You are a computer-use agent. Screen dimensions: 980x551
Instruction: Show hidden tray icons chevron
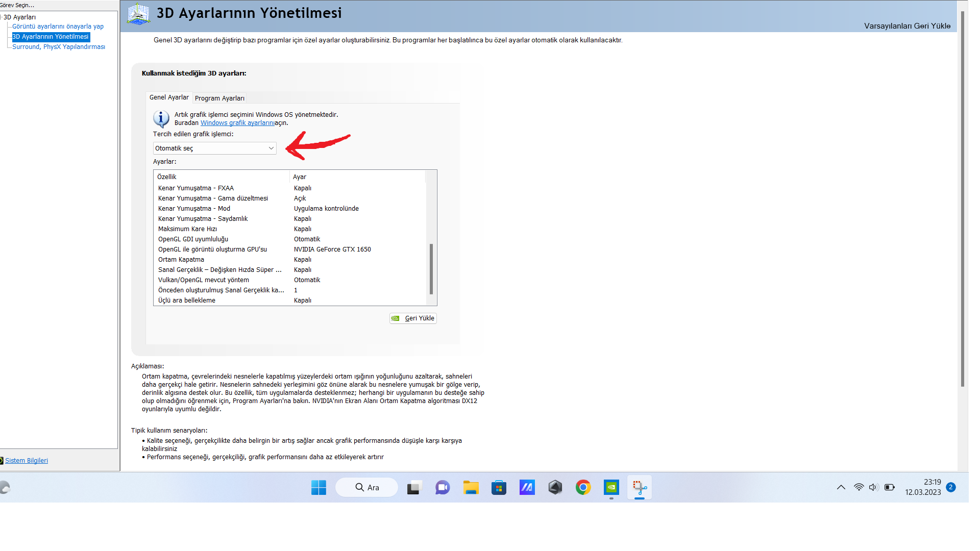point(841,487)
